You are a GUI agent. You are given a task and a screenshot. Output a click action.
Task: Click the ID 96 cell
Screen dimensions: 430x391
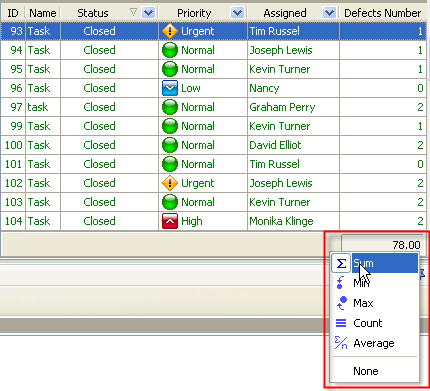coord(13,88)
